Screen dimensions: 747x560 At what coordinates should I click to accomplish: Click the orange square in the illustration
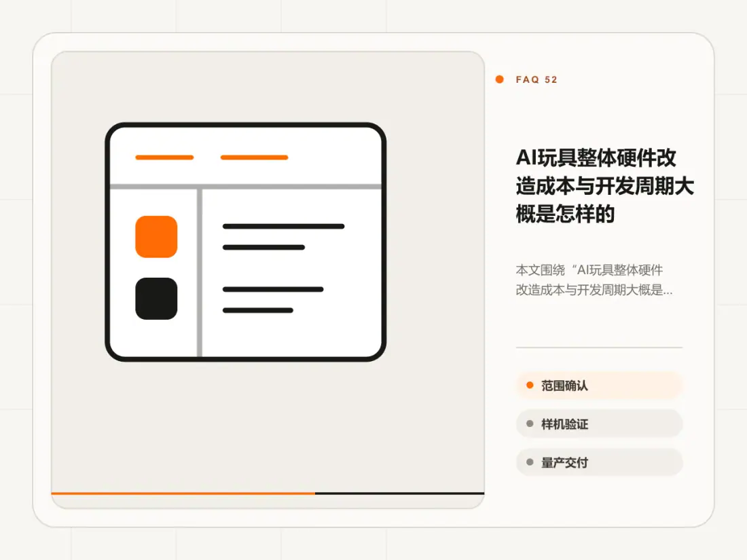click(x=156, y=237)
